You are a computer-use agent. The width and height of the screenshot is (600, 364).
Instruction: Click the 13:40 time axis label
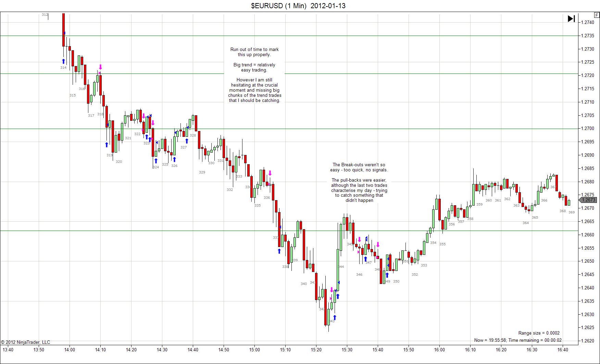(8, 350)
